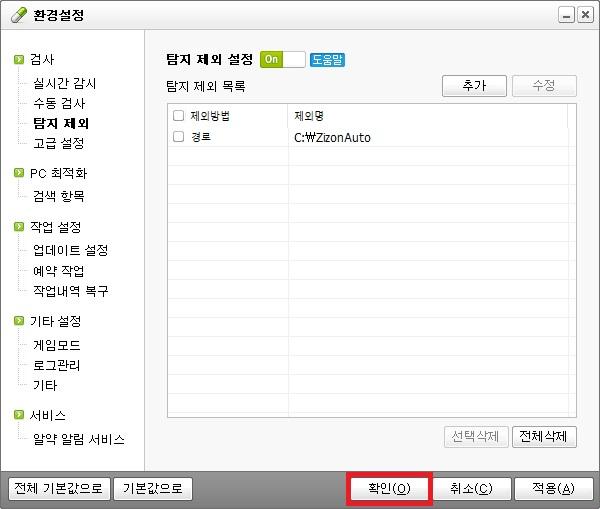Select 수동 검사 in the sidebar
This screenshot has width=600, height=509.
click(x=59, y=103)
